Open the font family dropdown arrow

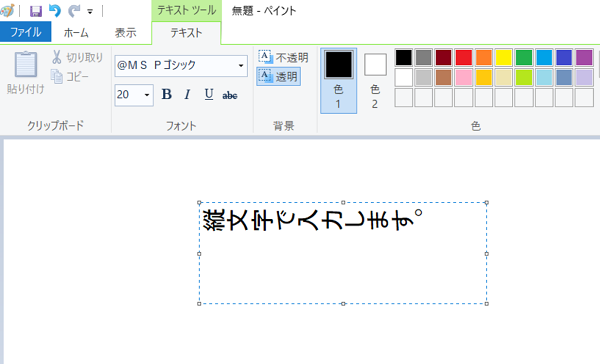point(241,65)
